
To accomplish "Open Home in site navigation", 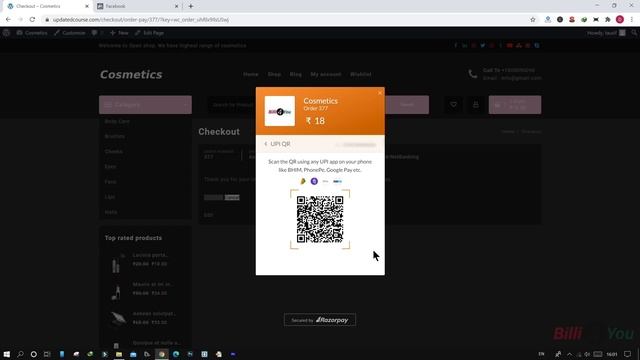I will (251, 74).
